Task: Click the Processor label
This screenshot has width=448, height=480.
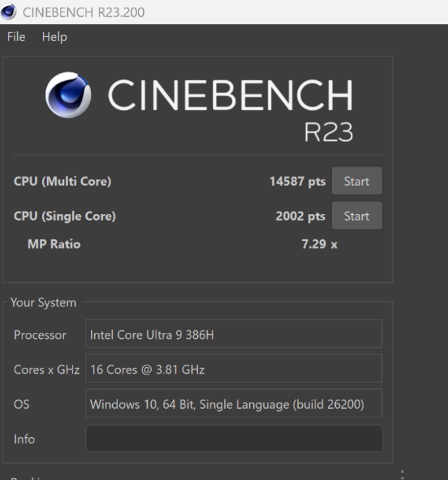Action: [x=40, y=335]
